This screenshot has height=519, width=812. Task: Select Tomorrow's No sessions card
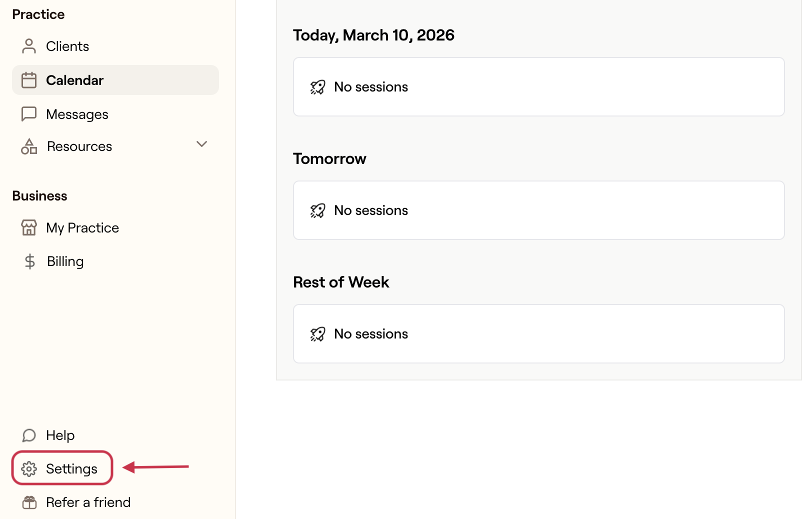pos(538,210)
